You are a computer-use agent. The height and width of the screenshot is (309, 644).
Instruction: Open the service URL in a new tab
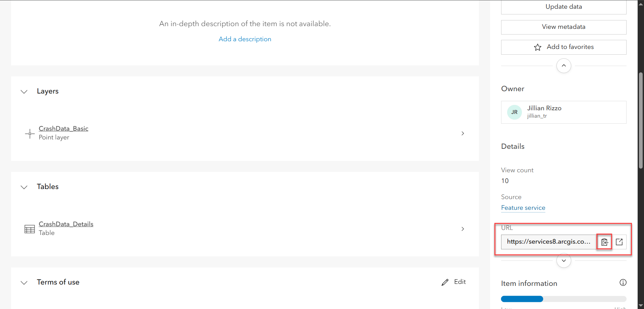pos(619,242)
